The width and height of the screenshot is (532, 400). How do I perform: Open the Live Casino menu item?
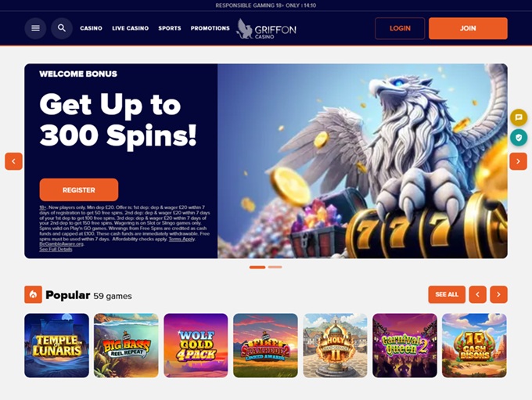click(x=131, y=28)
